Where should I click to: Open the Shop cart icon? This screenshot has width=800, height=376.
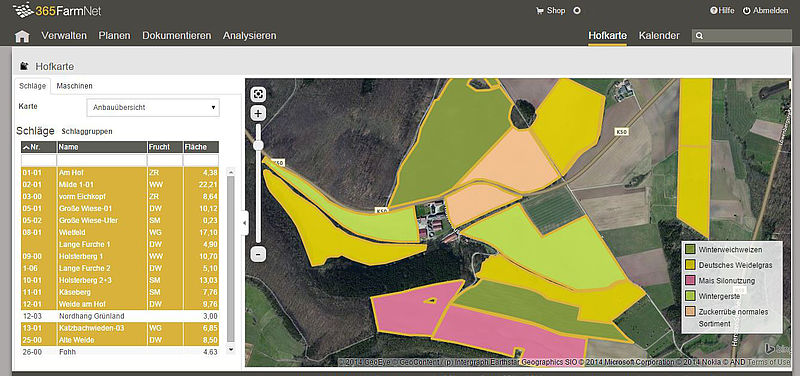tap(539, 11)
